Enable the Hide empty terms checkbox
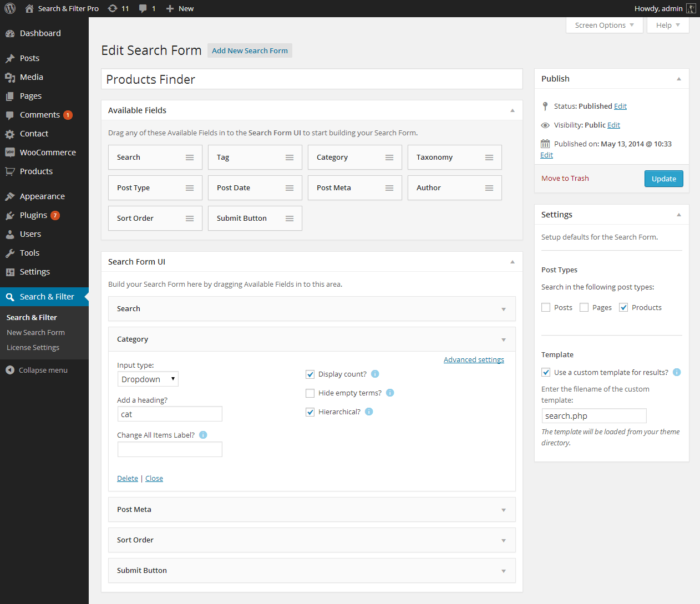700x604 pixels. point(310,393)
